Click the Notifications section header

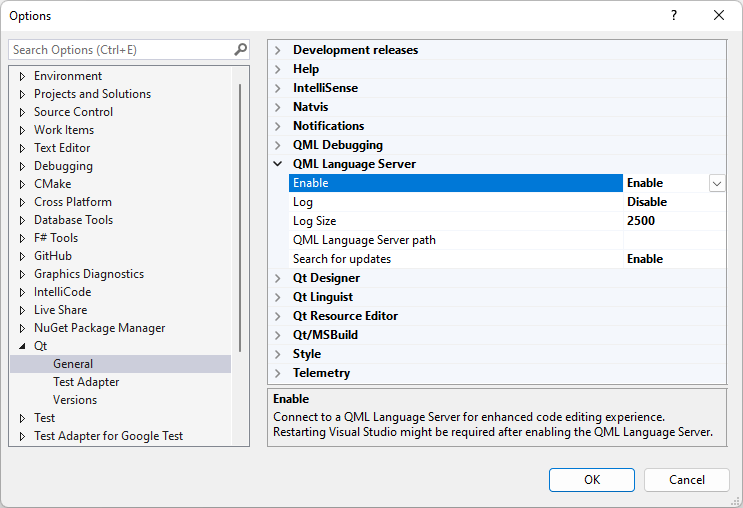(328, 126)
